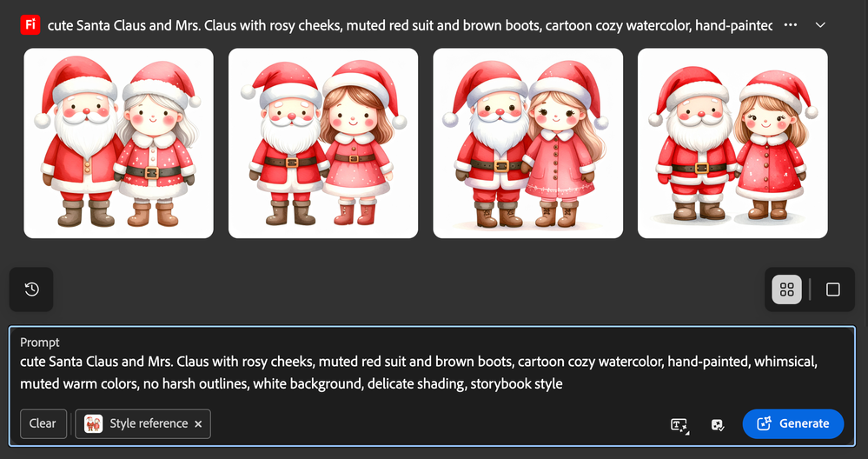Remove the Style reference with the x

coord(198,424)
